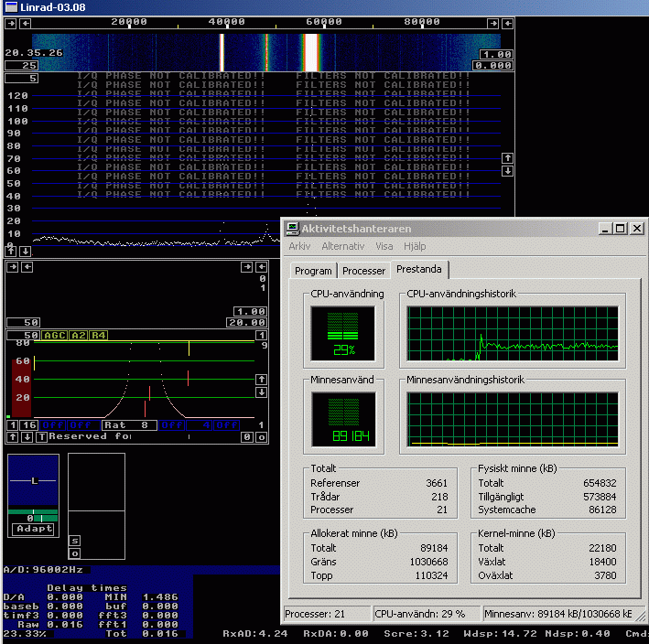
Task: Click the s button in the empty meter box
Action: click(74, 541)
